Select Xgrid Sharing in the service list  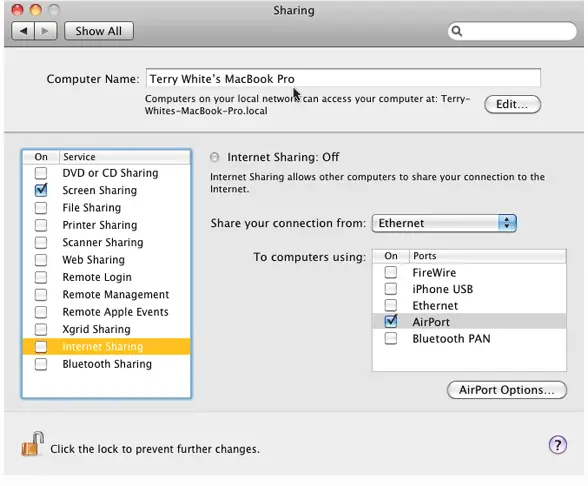point(106,329)
